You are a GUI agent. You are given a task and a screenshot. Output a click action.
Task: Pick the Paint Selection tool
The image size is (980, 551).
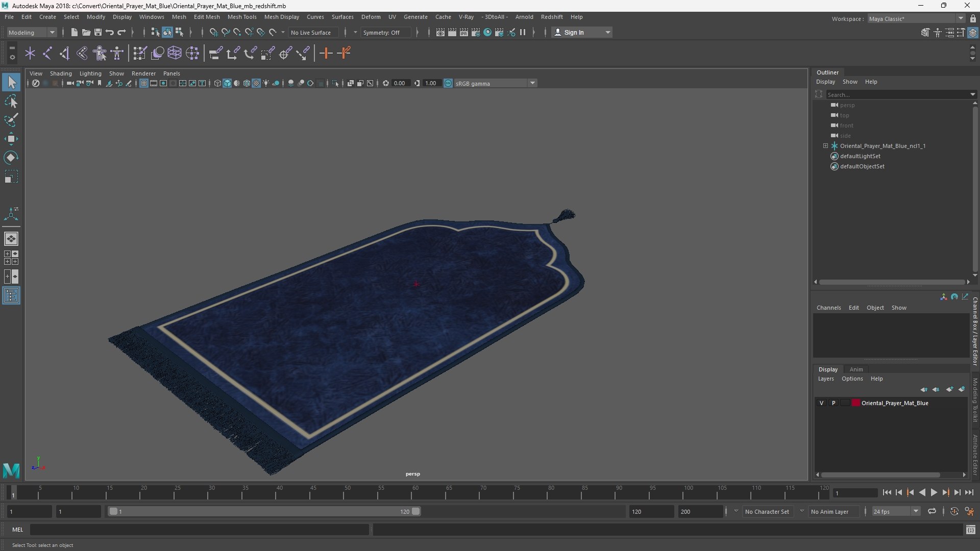click(11, 120)
